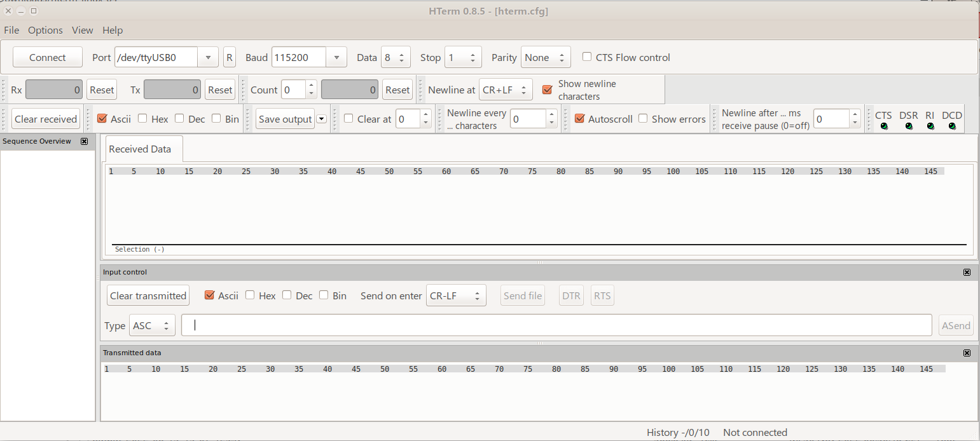Focus the ASCII input text field
This screenshot has width=980, height=441.
[556, 325]
